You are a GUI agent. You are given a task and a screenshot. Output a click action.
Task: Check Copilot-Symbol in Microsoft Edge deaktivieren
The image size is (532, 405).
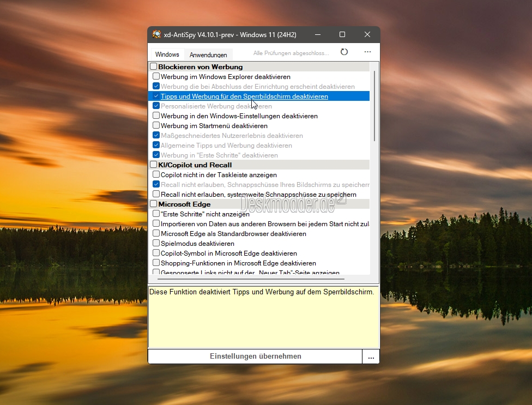156,253
